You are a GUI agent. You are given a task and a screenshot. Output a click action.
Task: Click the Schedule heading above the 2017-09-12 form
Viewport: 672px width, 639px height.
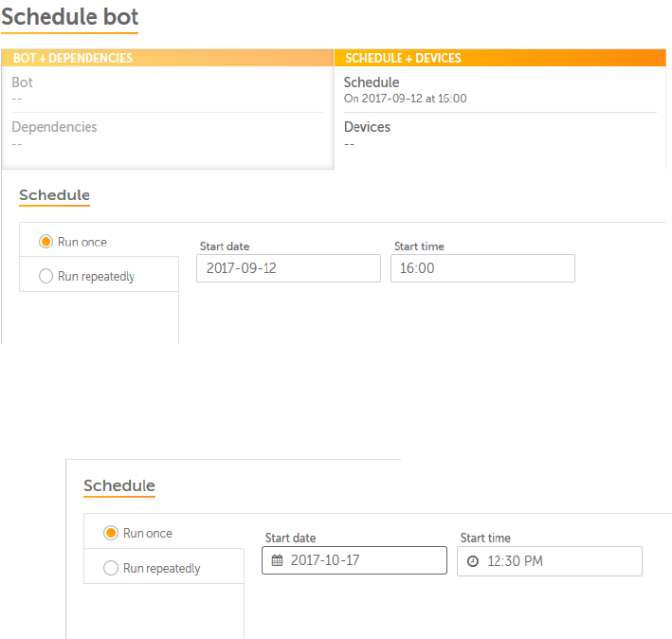tap(54, 195)
